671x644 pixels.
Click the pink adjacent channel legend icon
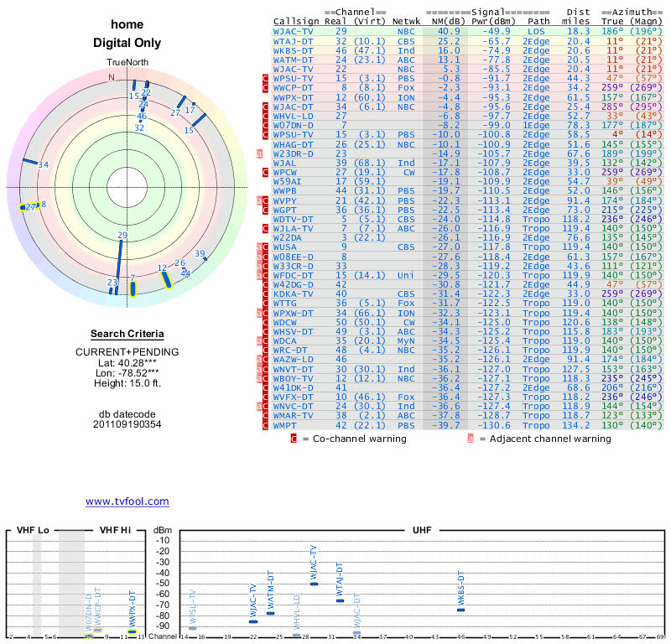point(471,438)
